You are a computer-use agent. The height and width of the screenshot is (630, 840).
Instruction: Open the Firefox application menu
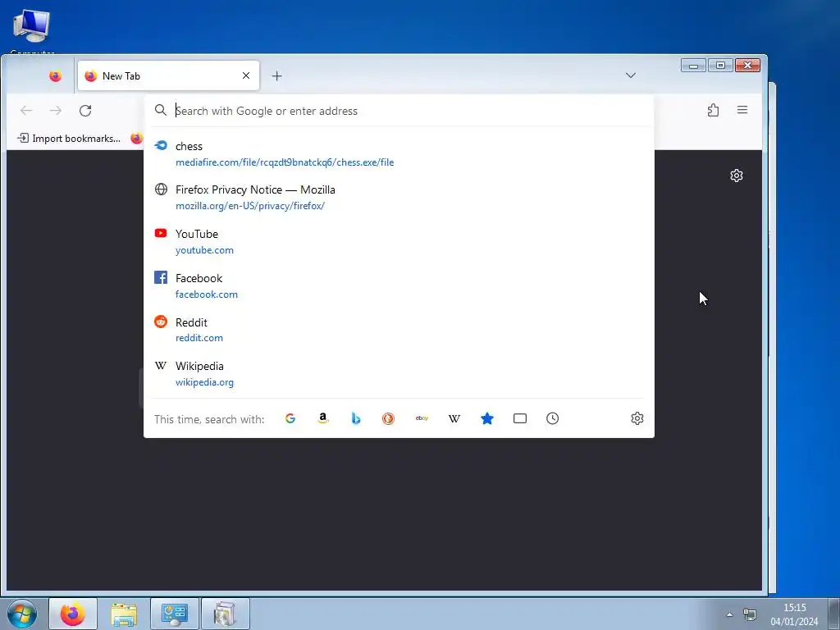click(x=742, y=111)
